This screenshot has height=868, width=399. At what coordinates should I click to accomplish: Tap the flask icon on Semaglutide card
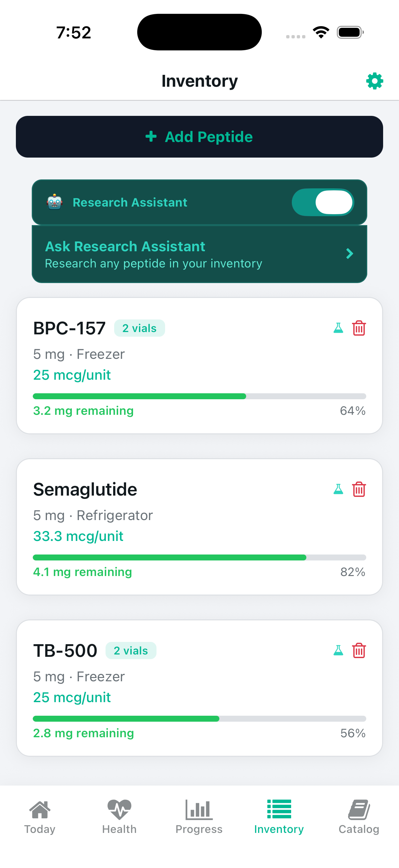pyautogui.click(x=338, y=489)
